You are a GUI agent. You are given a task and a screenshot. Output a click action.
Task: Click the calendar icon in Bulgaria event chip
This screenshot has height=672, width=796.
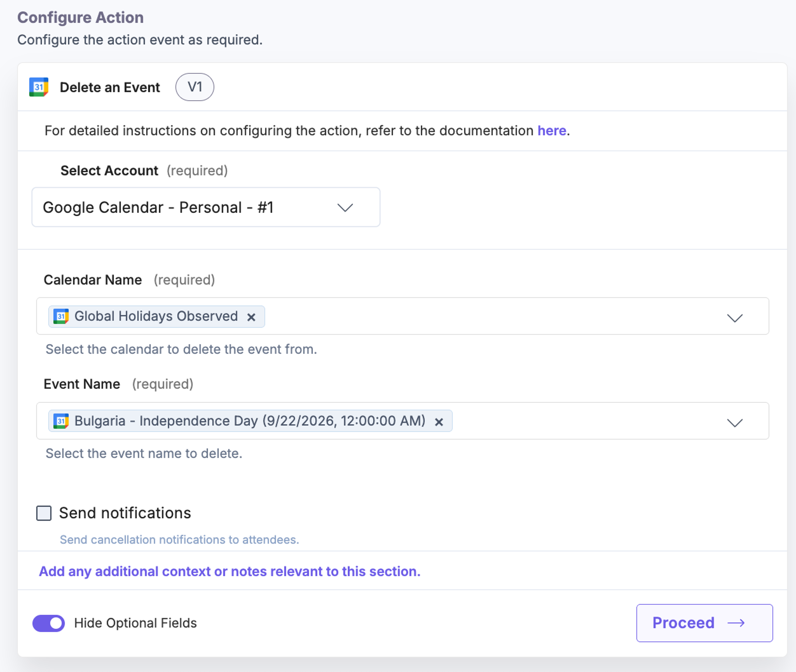click(61, 421)
